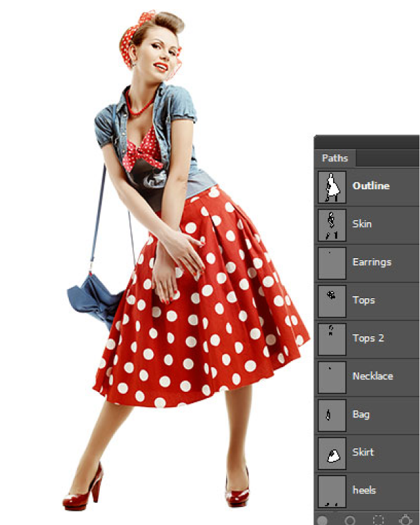Select the Skirt path
This screenshot has height=525, width=420.
pos(367,453)
